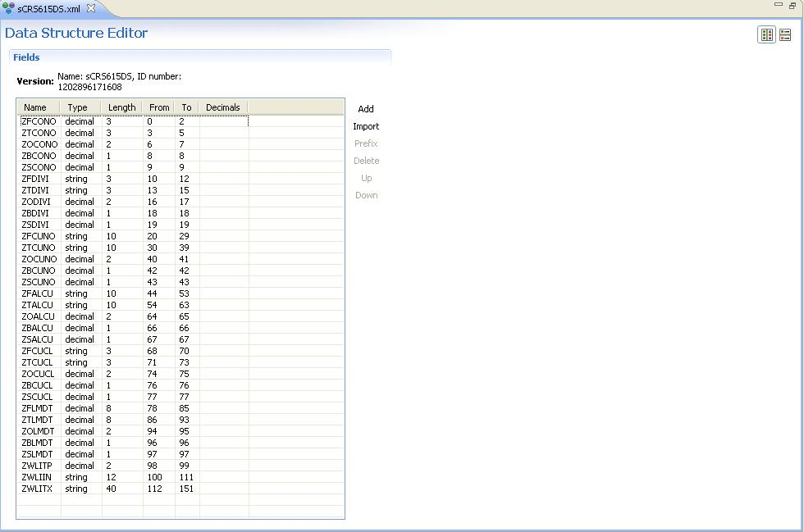
Task: Select the ZTCUNO field name
Action: pyautogui.click(x=38, y=248)
